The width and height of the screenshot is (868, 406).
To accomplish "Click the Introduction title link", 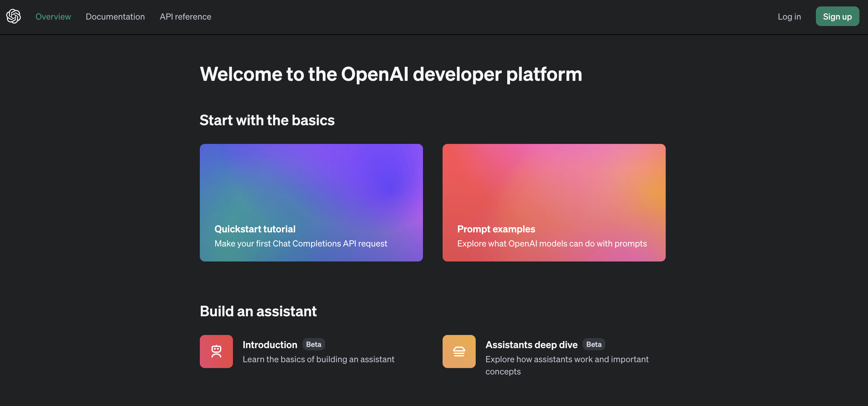I will tap(270, 344).
